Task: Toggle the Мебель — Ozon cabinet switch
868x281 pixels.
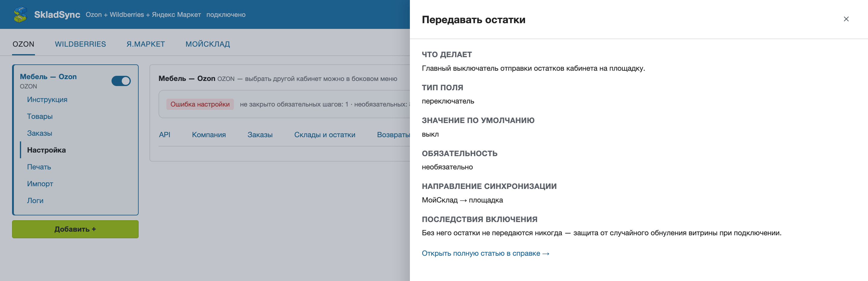Action: point(121,81)
